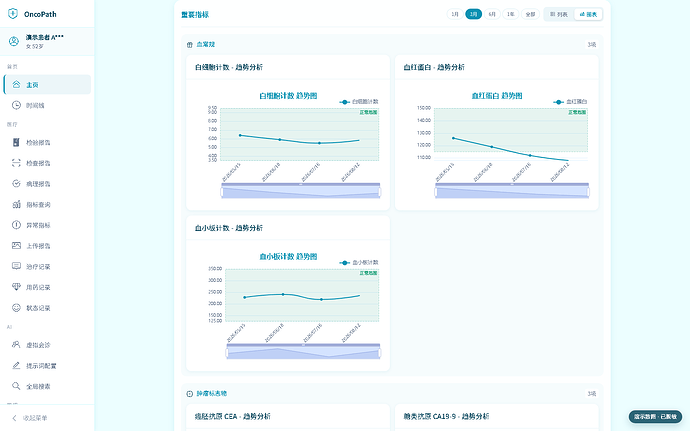
Task: Click the 检验报告 lab report document icon
Action: point(16,142)
